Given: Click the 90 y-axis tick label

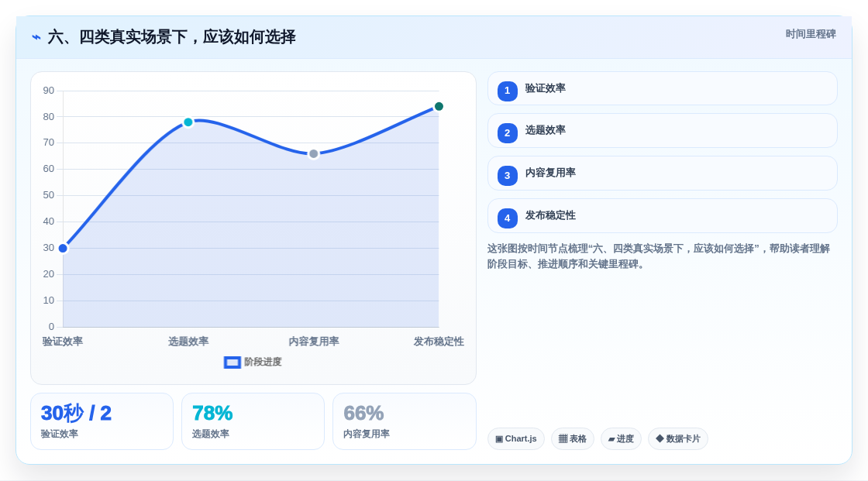Looking at the screenshot, I should tap(49, 90).
